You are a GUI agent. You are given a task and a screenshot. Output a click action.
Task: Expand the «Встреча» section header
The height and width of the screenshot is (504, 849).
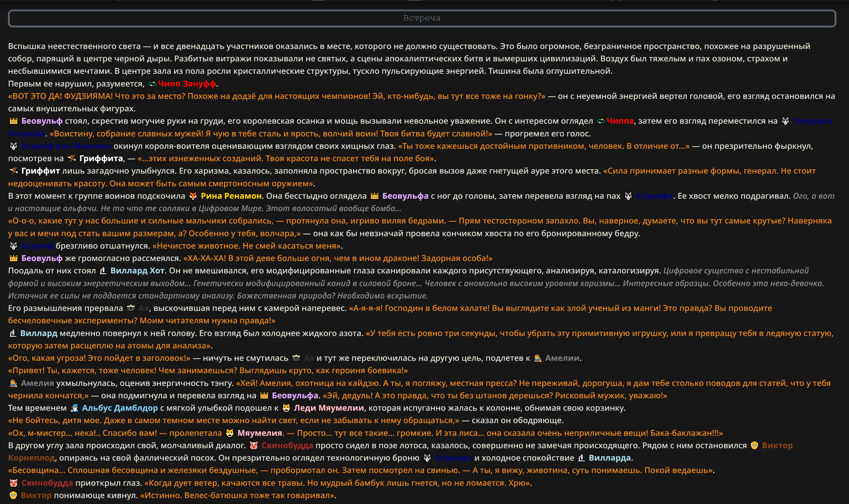click(x=422, y=18)
